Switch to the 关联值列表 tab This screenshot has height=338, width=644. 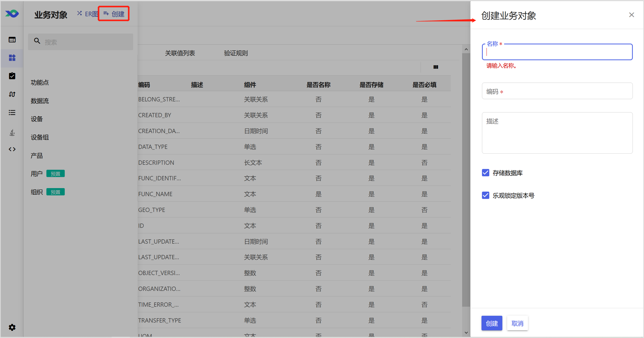click(180, 53)
